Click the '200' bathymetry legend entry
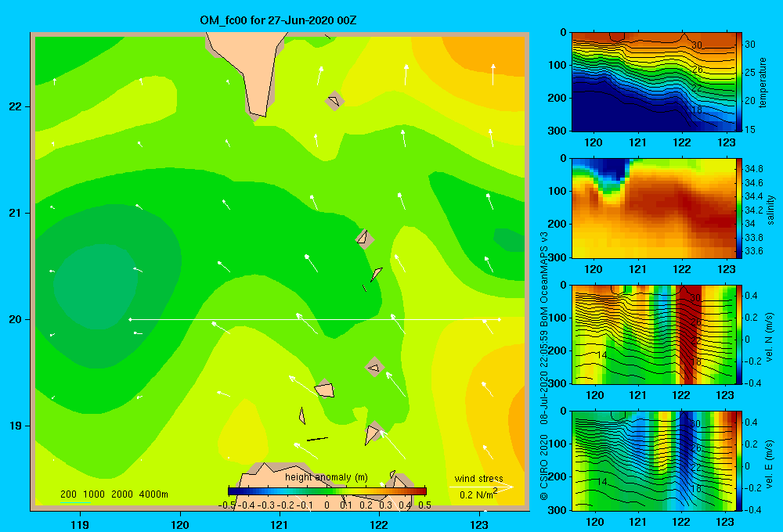 68,494
